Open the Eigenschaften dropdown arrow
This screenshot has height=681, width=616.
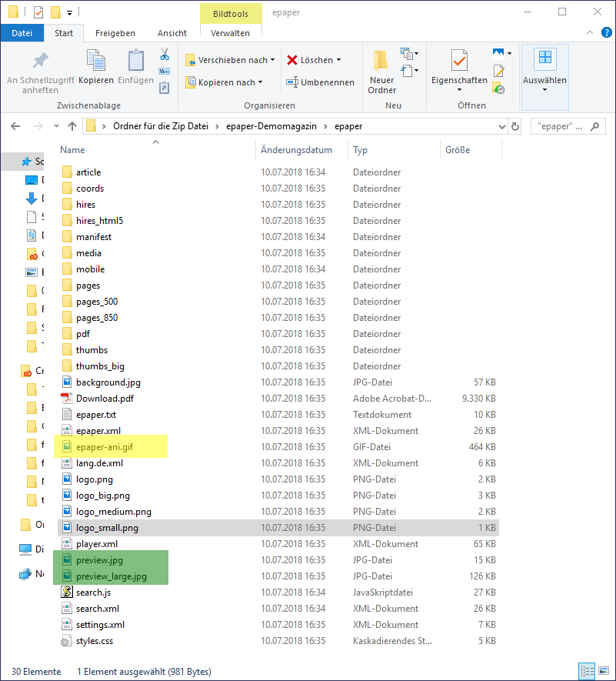[459, 90]
